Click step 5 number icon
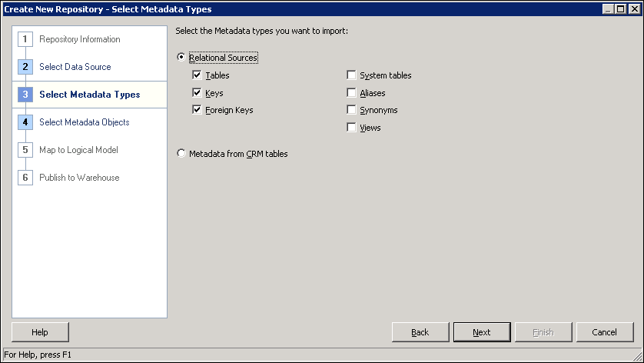 point(25,150)
